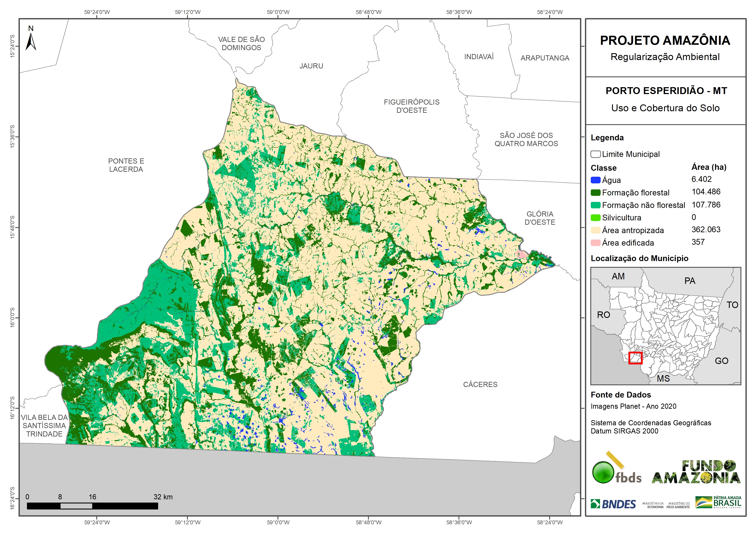Click the beige Área antropizada swatch

click(595, 230)
